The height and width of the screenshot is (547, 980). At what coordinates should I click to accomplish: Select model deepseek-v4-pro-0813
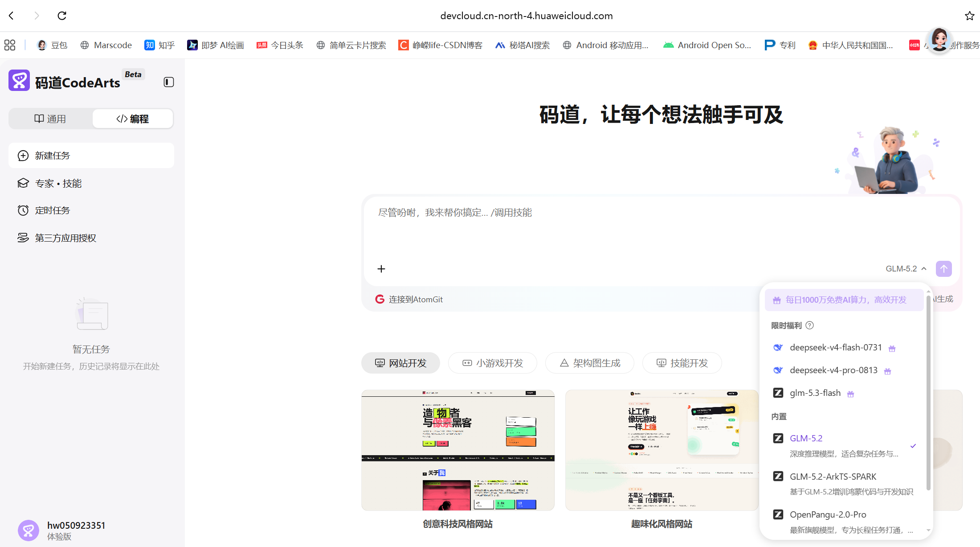844,370
